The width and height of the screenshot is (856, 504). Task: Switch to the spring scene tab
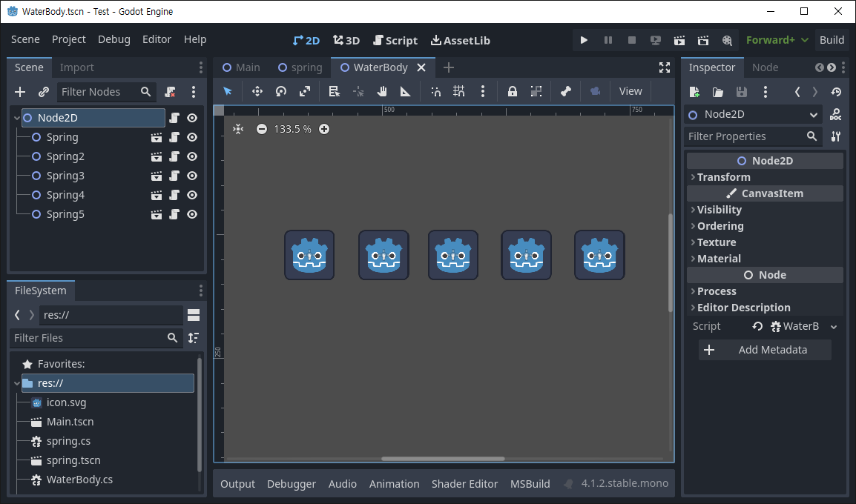[300, 67]
